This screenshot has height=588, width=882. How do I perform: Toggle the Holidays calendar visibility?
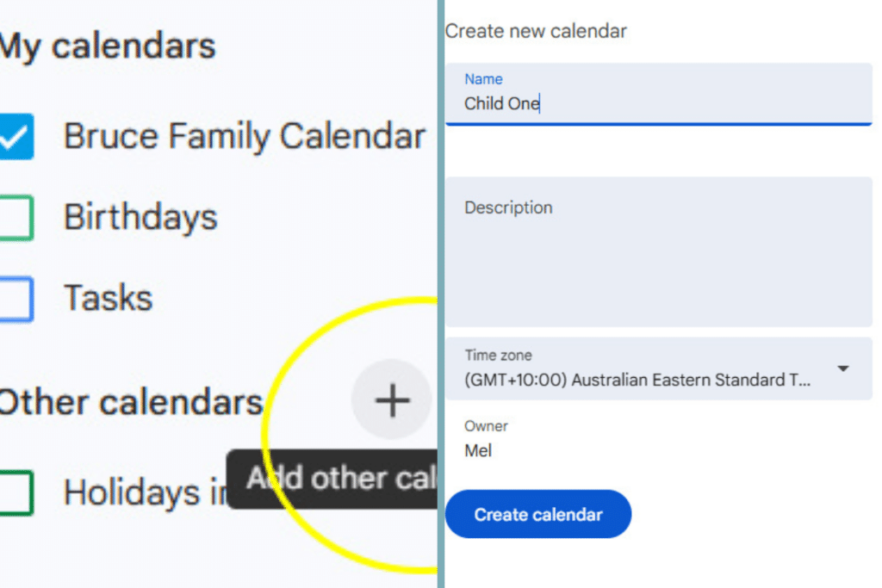tap(17, 492)
